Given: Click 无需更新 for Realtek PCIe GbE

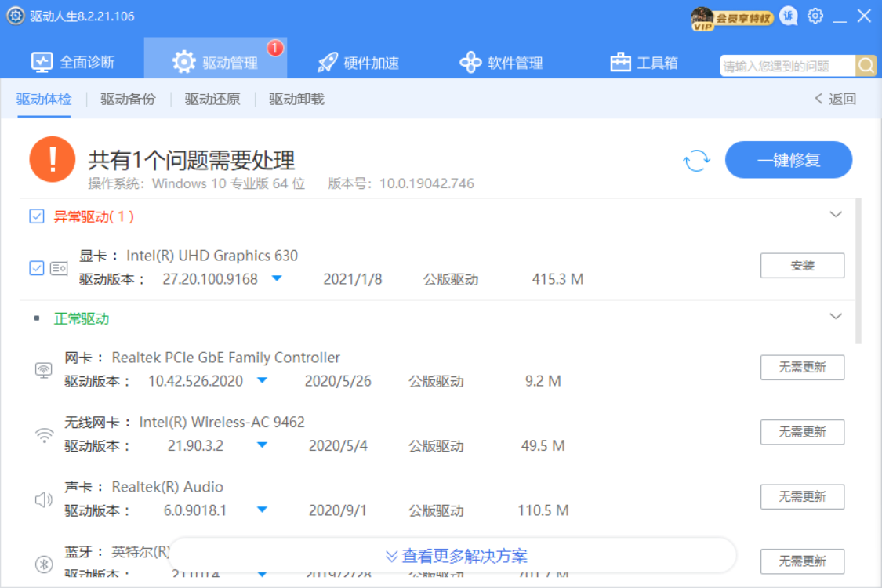Looking at the screenshot, I should 802,368.
